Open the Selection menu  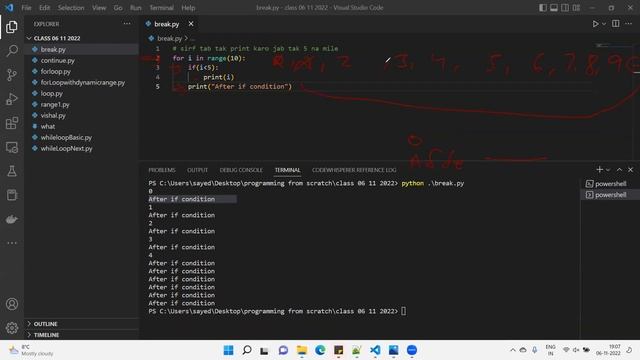point(71,8)
